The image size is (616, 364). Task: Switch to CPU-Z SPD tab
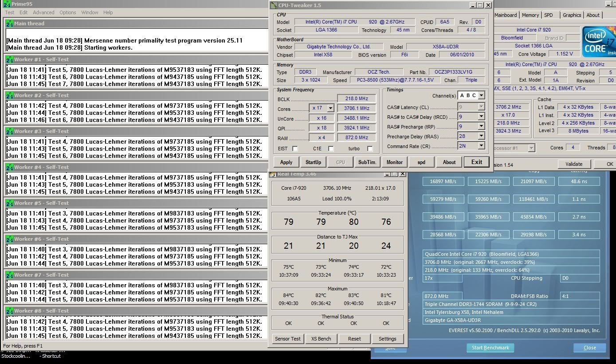coord(549,15)
